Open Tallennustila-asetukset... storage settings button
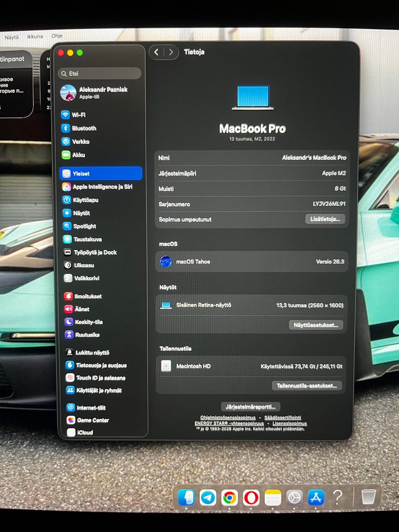The image size is (399, 532). (307, 386)
